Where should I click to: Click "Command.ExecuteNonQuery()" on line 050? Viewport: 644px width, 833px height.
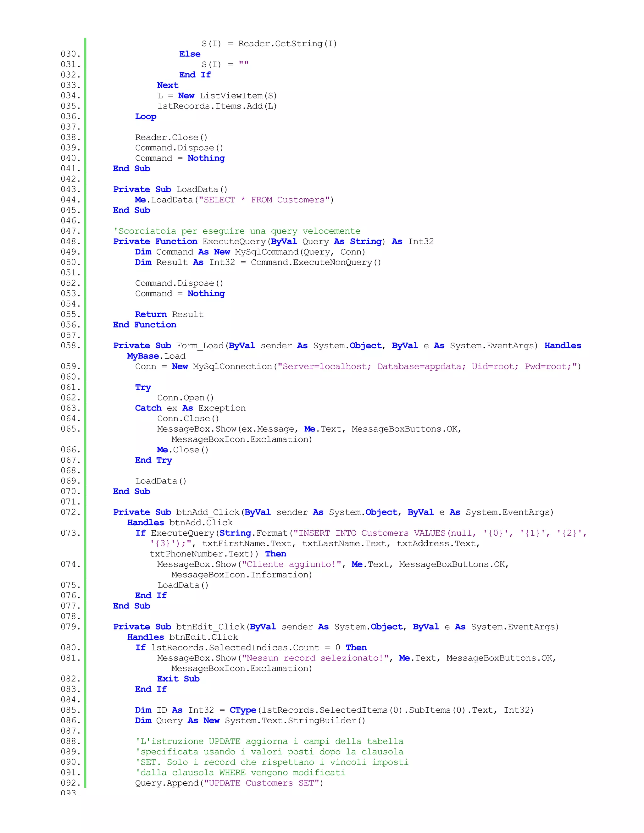pyautogui.click(x=316, y=262)
